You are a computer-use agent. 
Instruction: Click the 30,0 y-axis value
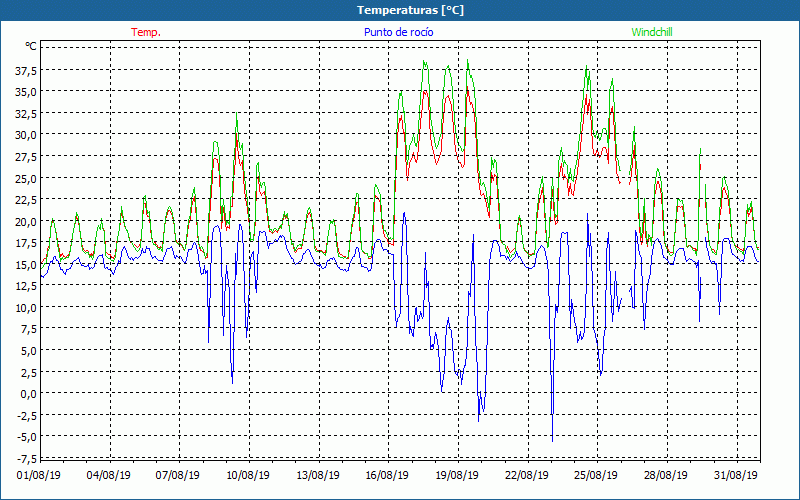click(x=26, y=135)
